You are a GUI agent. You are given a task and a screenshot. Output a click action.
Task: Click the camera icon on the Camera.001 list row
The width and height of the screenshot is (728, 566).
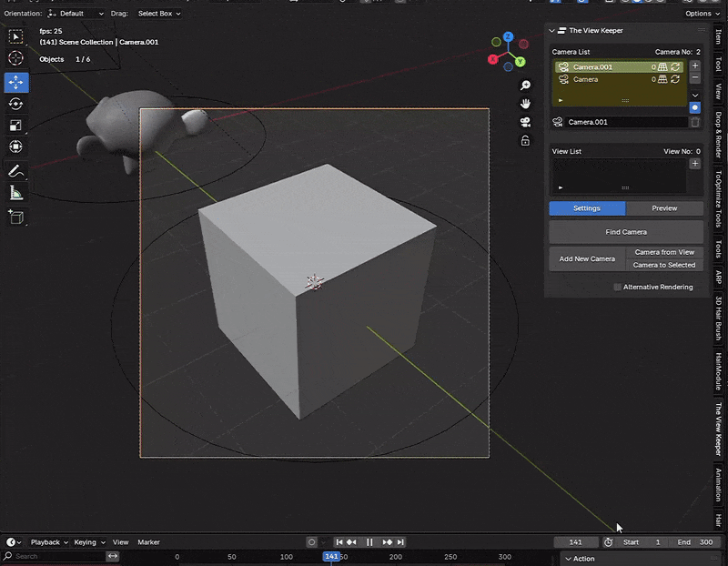(563, 66)
